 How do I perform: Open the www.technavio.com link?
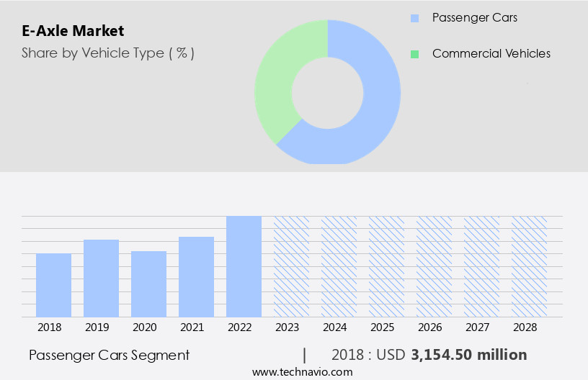click(x=303, y=371)
